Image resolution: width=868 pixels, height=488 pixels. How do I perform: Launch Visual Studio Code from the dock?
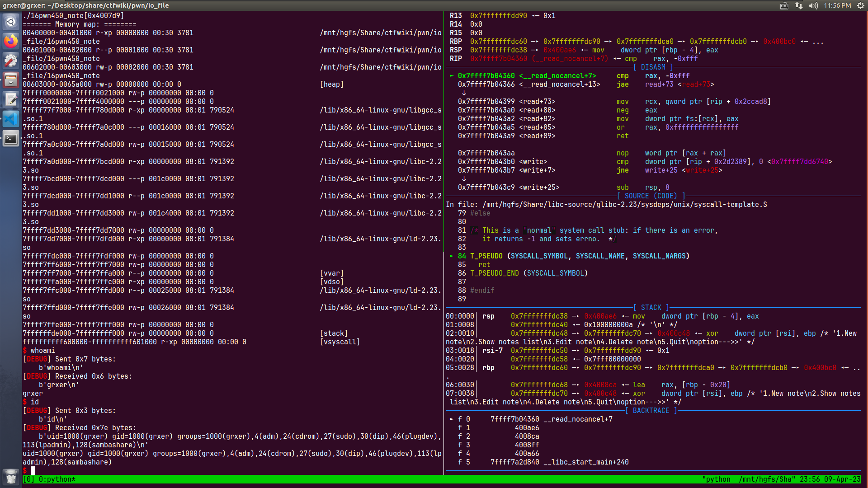[x=11, y=119]
